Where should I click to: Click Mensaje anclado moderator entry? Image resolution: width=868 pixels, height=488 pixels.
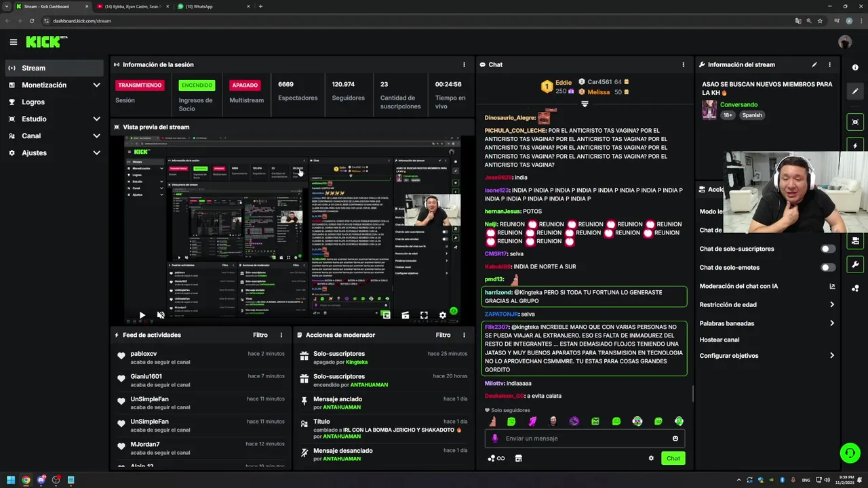384,403
